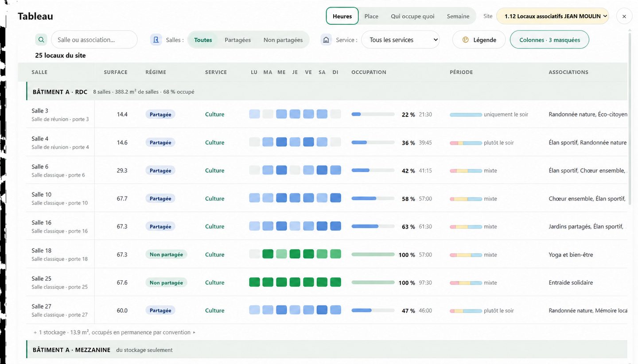
Task: Click Salle 3 Monday occupancy square
Action: point(254,114)
